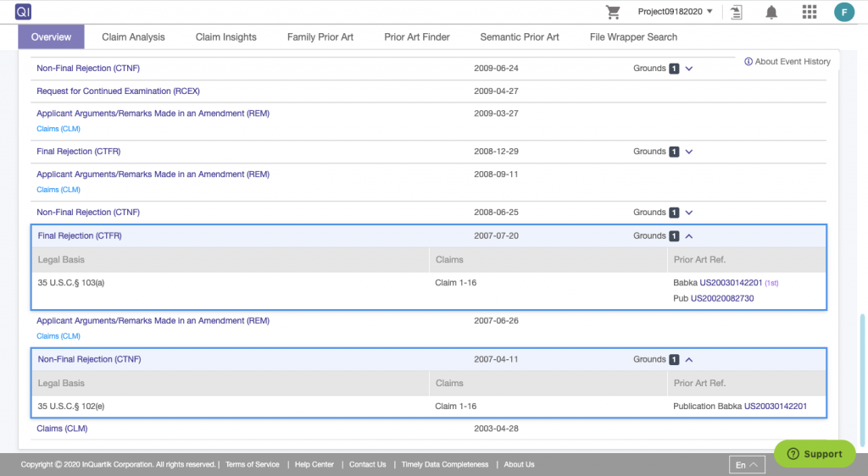Open the Support help widget
Viewport: 868px width, 476px height.
[x=814, y=454]
